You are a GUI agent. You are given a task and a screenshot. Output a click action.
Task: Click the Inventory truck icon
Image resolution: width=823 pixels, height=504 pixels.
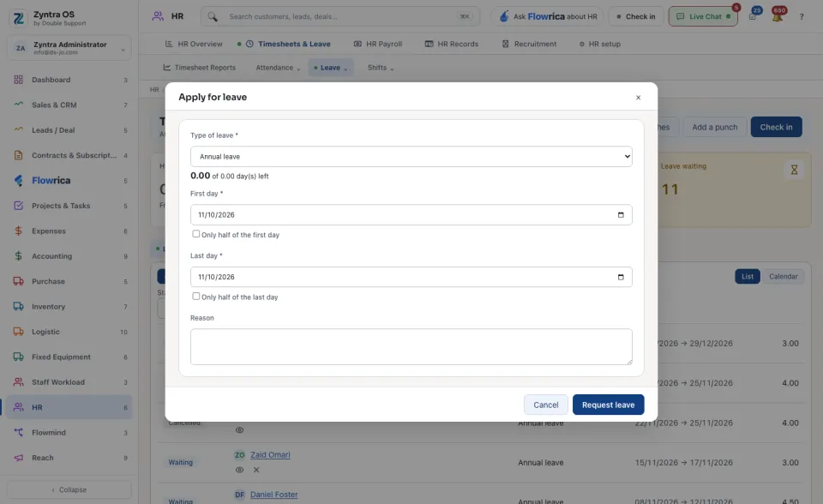click(x=18, y=306)
